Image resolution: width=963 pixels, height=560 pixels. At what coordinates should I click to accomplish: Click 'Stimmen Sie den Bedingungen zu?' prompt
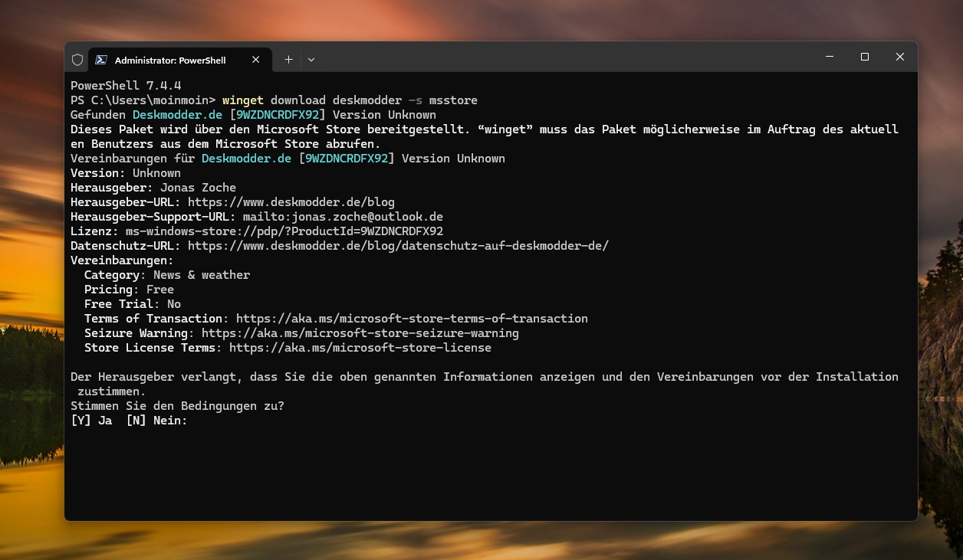coord(177,406)
